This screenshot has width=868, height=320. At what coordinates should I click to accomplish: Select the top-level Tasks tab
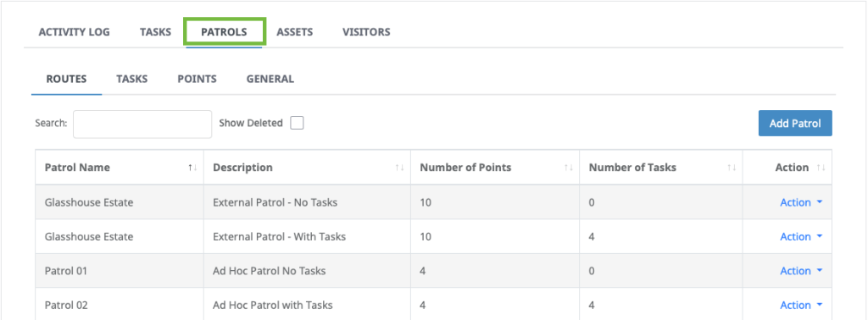tap(155, 32)
